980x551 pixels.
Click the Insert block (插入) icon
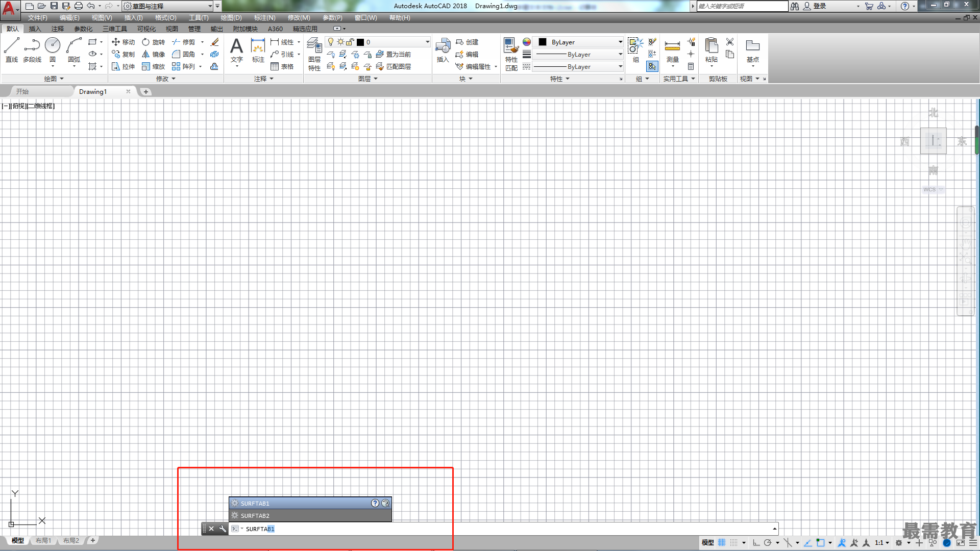pyautogui.click(x=443, y=50)
